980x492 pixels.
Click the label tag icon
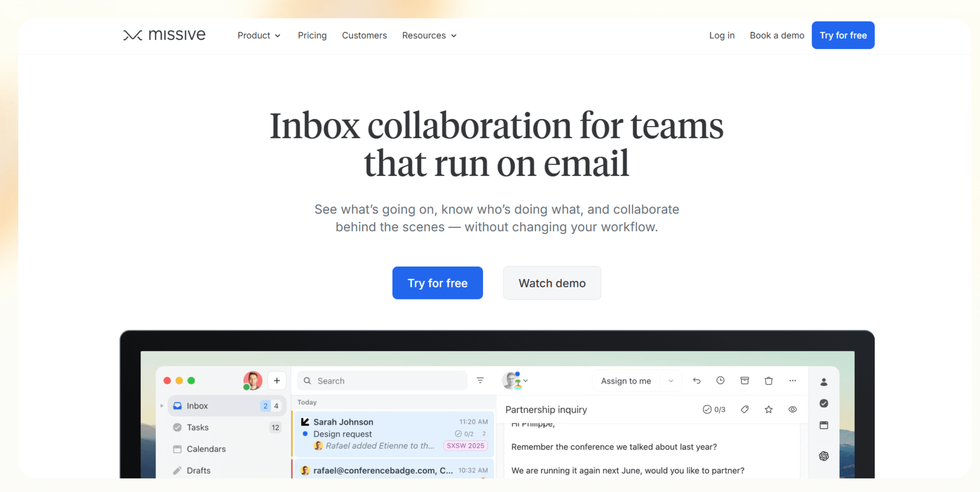(745, 410)
